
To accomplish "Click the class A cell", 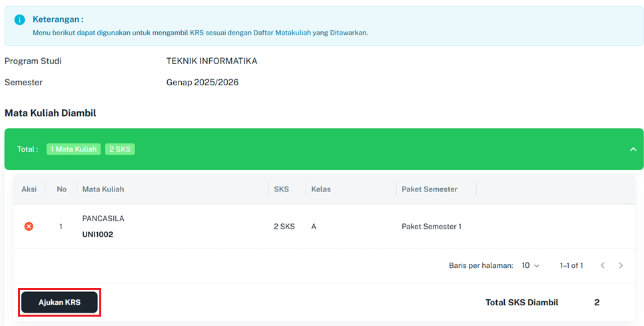I will point(314,227).
